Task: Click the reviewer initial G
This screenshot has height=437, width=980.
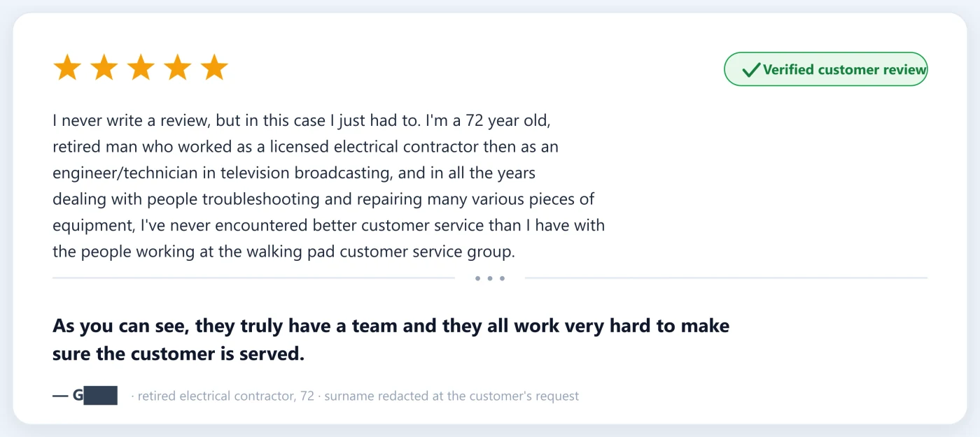Action: click(x=78, y=396)
